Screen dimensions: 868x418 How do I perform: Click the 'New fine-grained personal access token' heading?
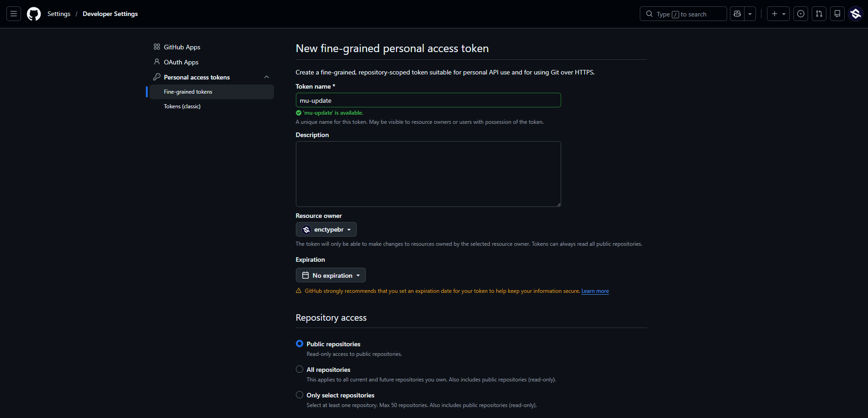click(x=392, y=48)
